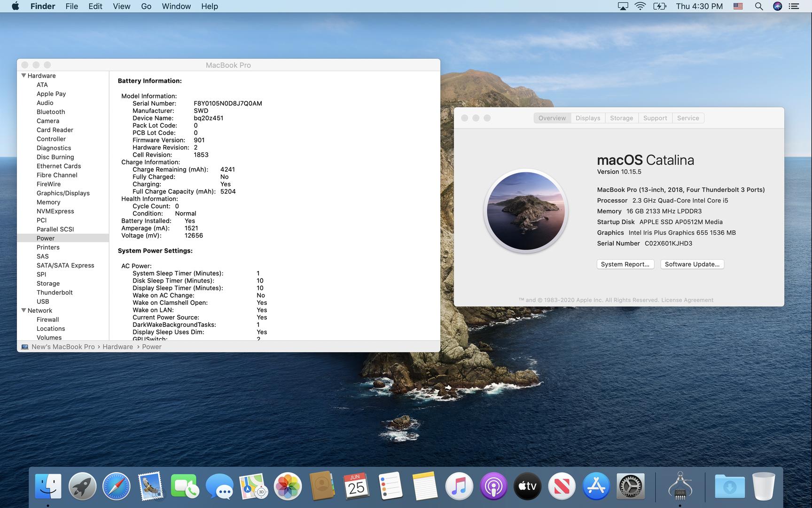
Task: Collapse the Hardware section in the sidebar
Action: [x=23, y=75]
